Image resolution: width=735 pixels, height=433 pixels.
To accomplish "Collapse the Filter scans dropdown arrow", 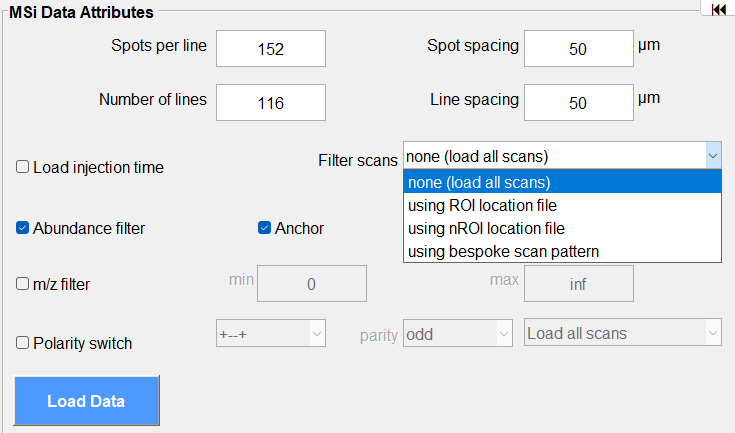I will click(712, 156).
